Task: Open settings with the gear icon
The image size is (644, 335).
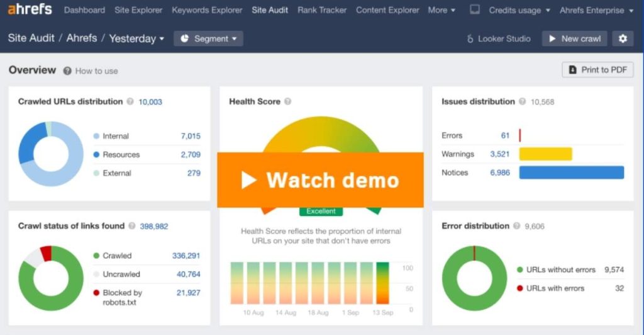Action: click(623, 38)
